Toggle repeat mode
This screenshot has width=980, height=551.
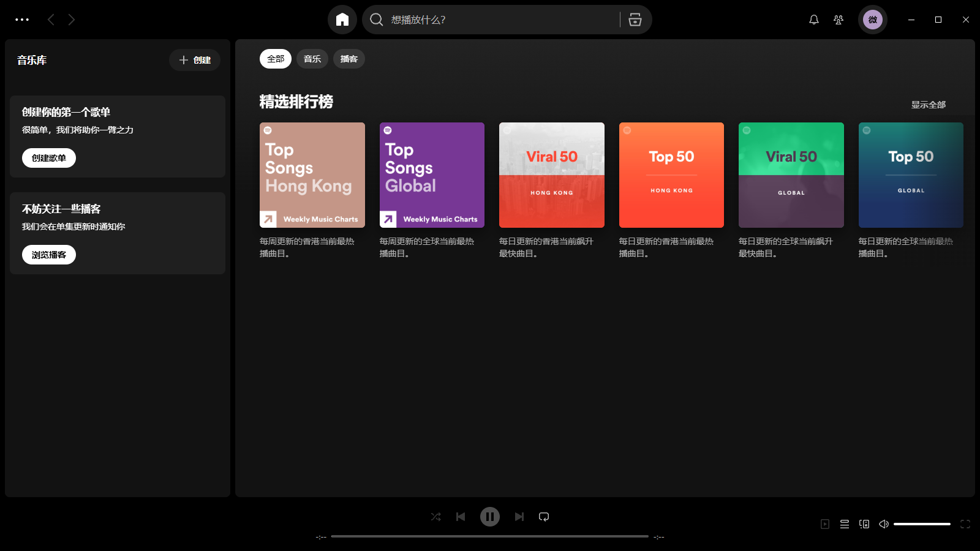(x=544, y=517)
